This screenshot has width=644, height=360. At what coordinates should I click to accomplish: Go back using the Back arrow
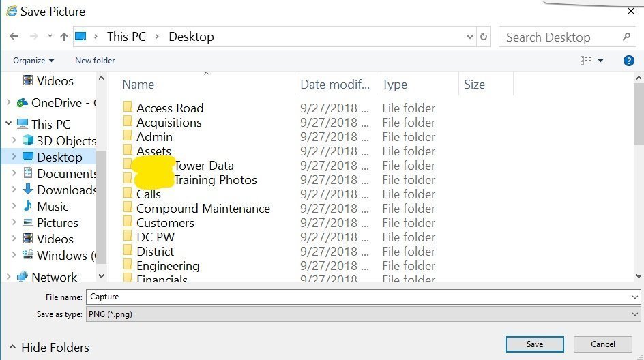pyautogui.click(x=14, y=37)
